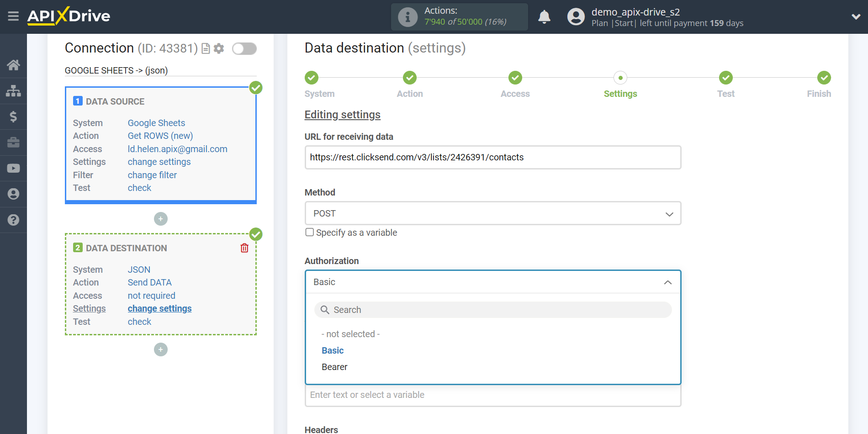Open connections sitemap icon in sidebar
Screen dimensions: 868x434
pos(13,91)
